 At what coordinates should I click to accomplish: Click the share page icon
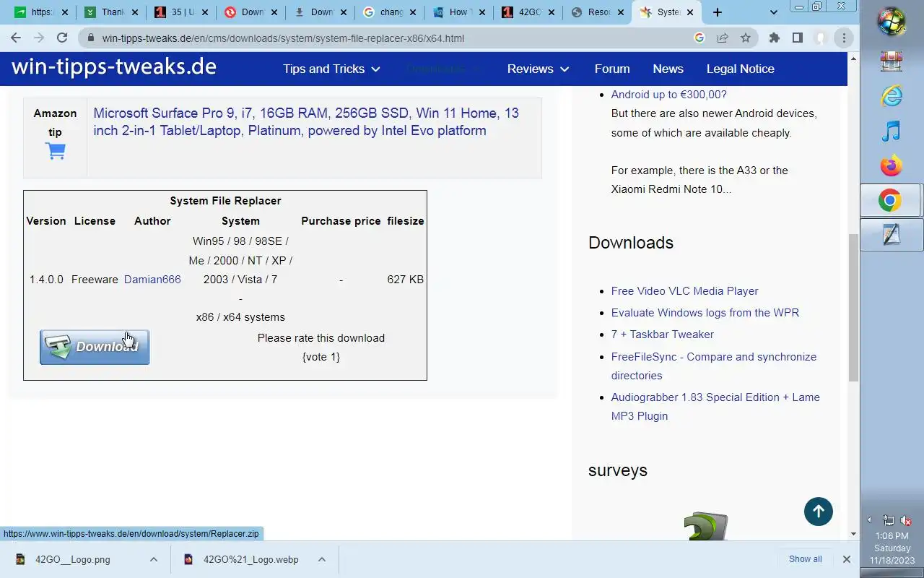pos(723,38)
